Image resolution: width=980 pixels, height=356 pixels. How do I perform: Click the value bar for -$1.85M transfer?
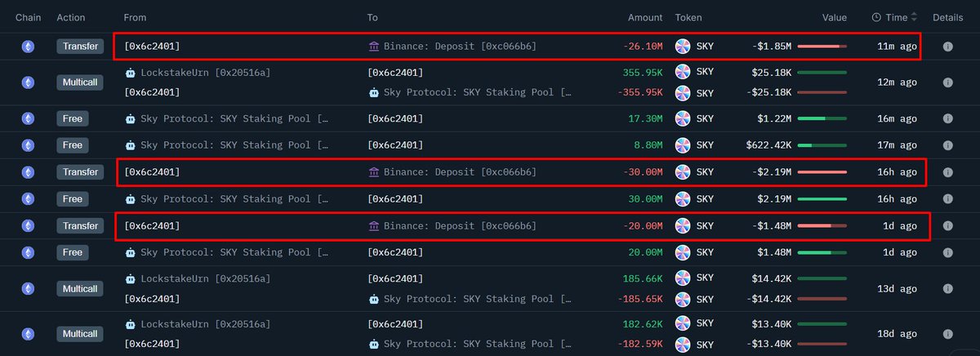point(822,47)
